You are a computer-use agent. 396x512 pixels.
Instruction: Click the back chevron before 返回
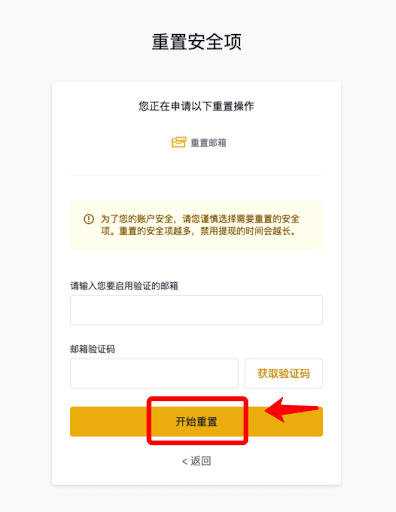(184, 461)
